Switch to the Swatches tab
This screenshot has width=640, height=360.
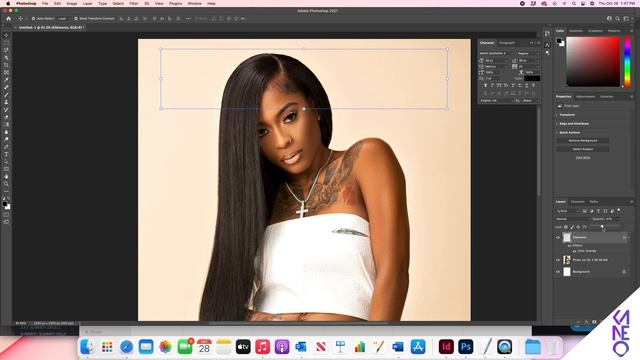(576, 31)
